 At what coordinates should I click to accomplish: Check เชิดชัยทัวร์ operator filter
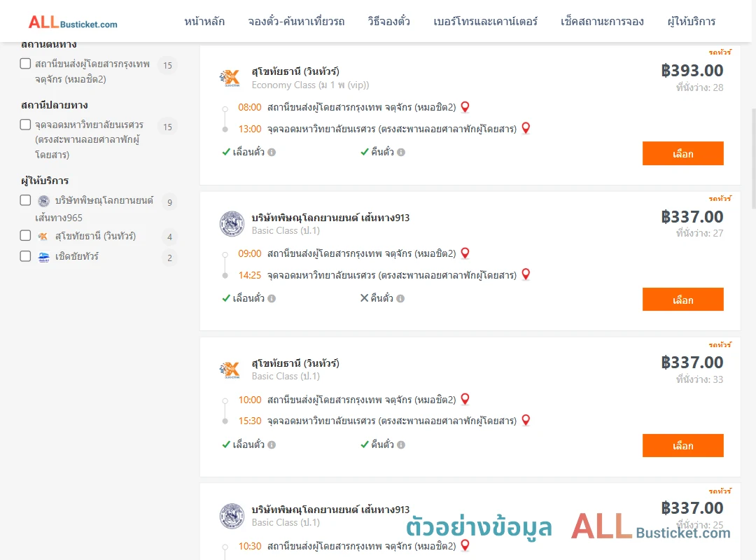coord(26,256)
